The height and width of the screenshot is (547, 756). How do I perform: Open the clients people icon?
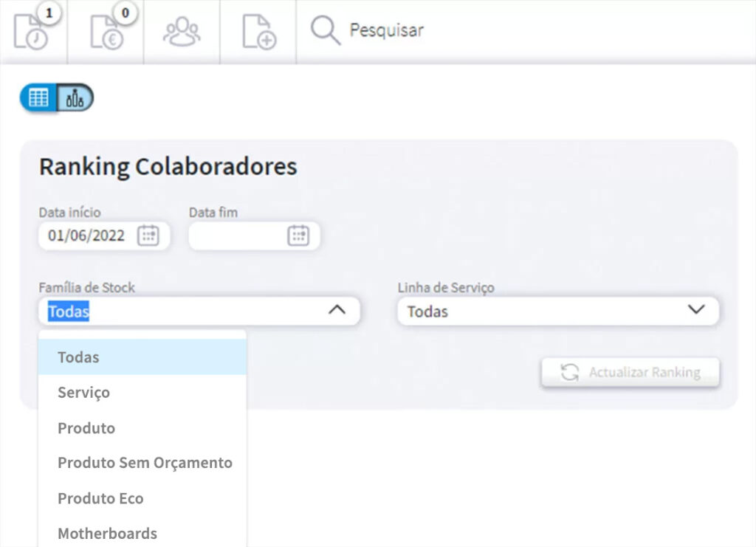182,32
